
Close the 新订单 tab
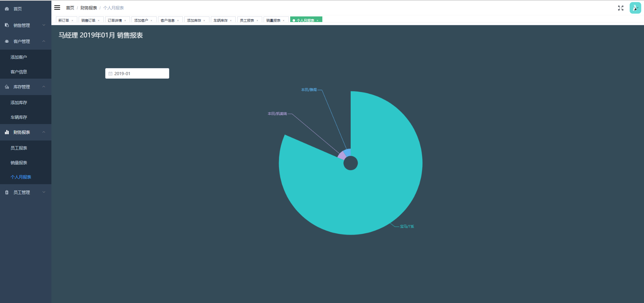[72, 21]
